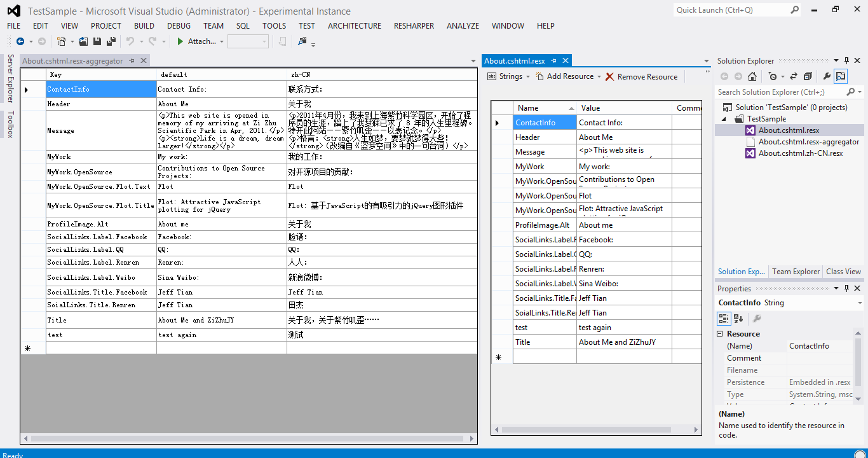Toggle Alphabetical sort in the Properties panel
This screenshot has height=458, width=868.
[x=738, y=318]
